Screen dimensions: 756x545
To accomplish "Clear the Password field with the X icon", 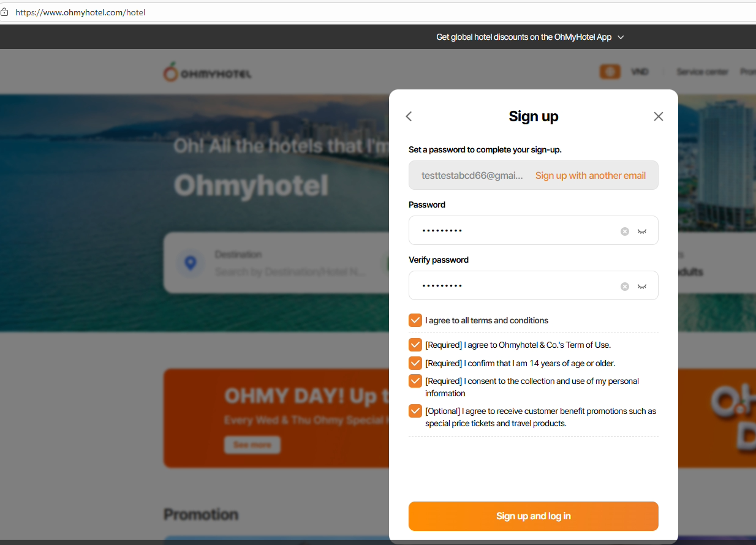I will [625, 231].
